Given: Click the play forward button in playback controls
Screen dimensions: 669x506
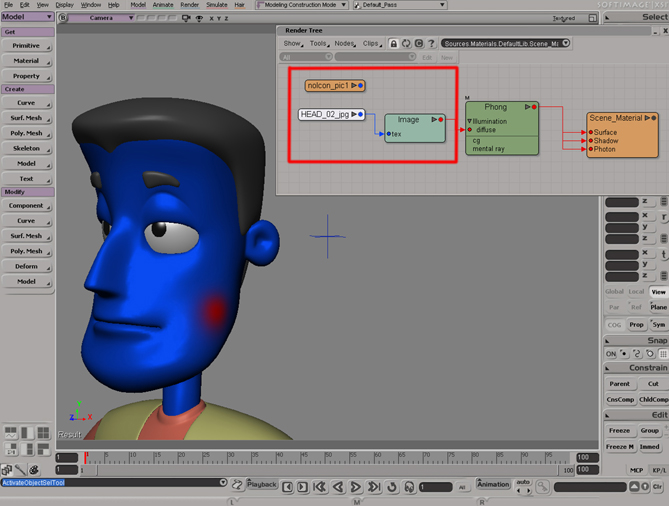Looking at the screenshot, I should (357, 487).
